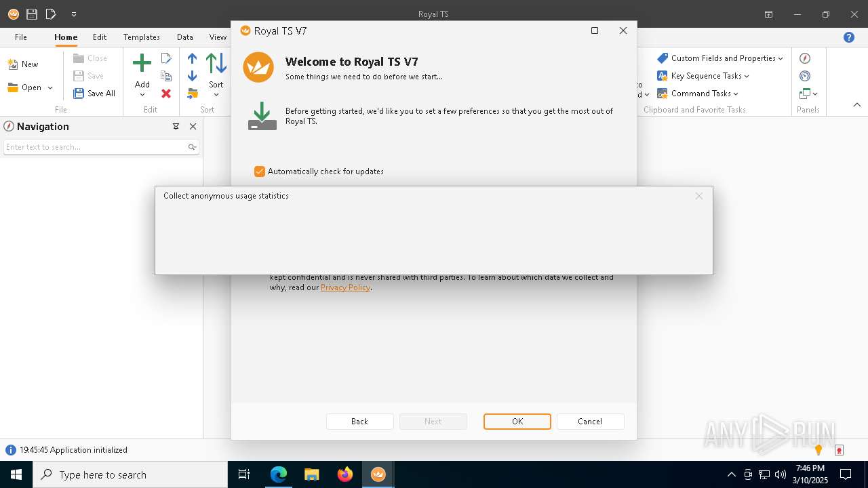Open Task View on taskbar
The width and height of the screenshot is (868, 488).
tap(244, 474)
